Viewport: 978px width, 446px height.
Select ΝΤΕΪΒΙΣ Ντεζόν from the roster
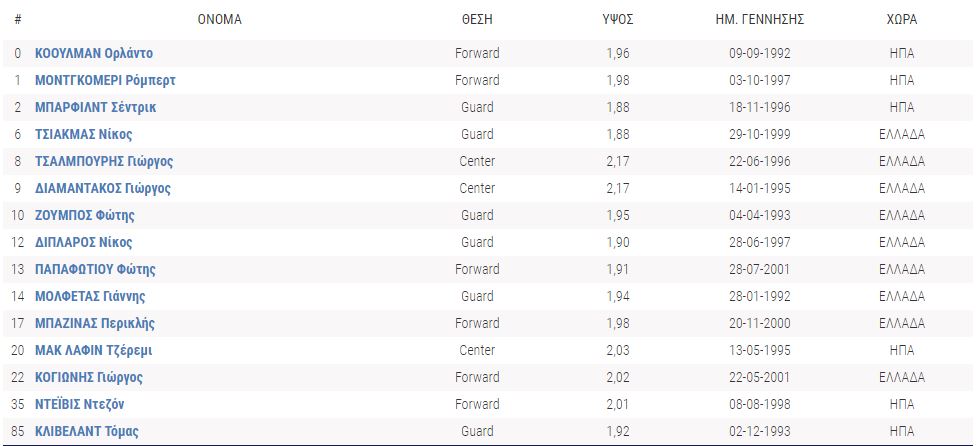[80, 404]
